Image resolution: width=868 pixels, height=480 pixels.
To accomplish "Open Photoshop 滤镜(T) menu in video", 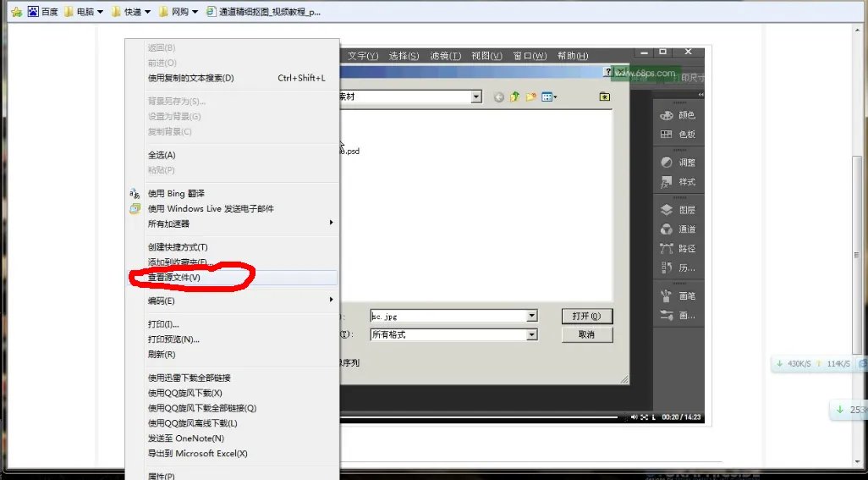I will coord(446,56).
